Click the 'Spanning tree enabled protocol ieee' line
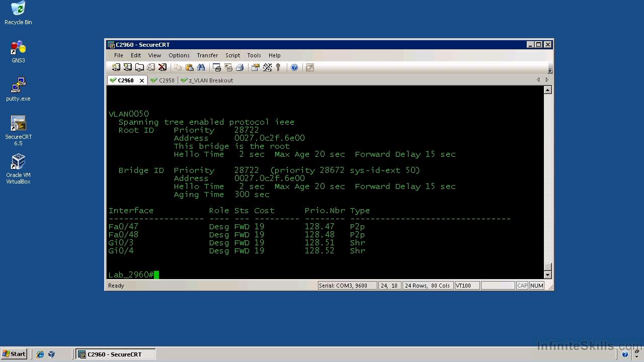The height and width of the screenshot is (362, 644). (206, 122)
